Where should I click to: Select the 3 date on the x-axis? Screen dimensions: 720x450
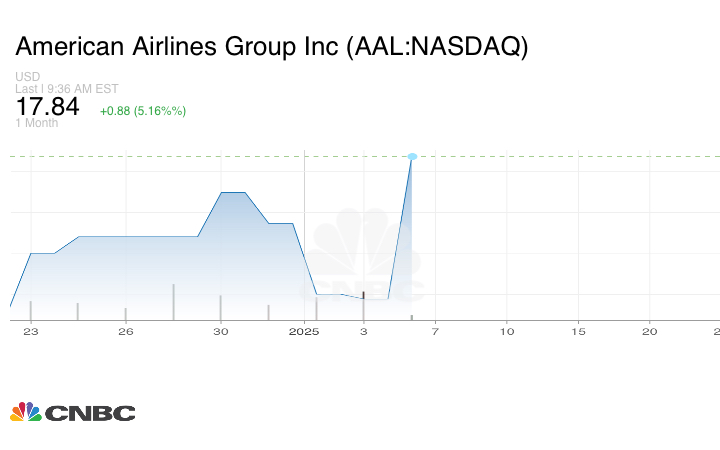pos(363,331)
